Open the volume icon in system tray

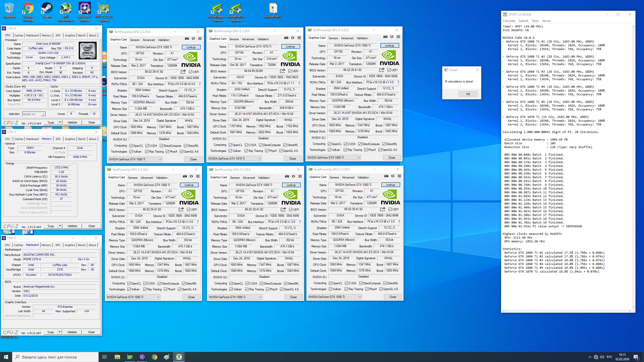click(x=602, y=357)
